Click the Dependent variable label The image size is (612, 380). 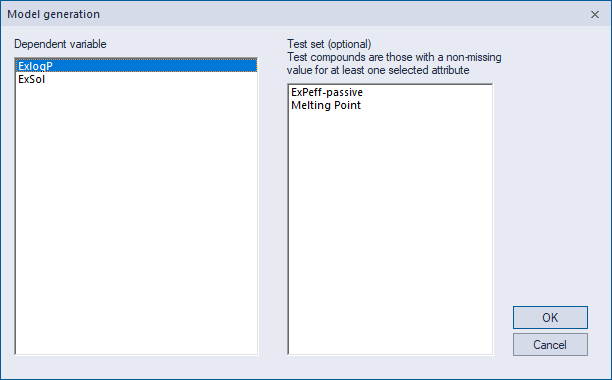point(60,44)
